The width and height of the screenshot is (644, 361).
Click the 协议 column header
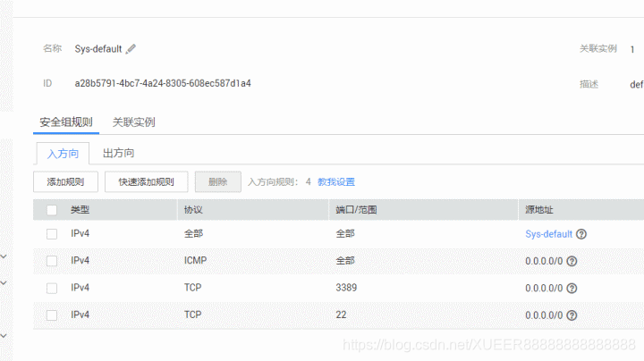(193, 210)
